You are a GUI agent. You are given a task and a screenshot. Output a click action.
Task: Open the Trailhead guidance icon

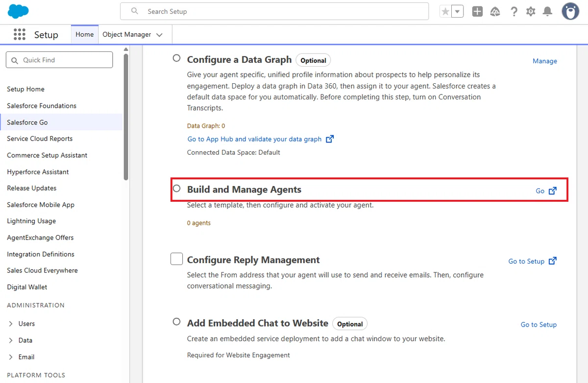click(495, 11)
